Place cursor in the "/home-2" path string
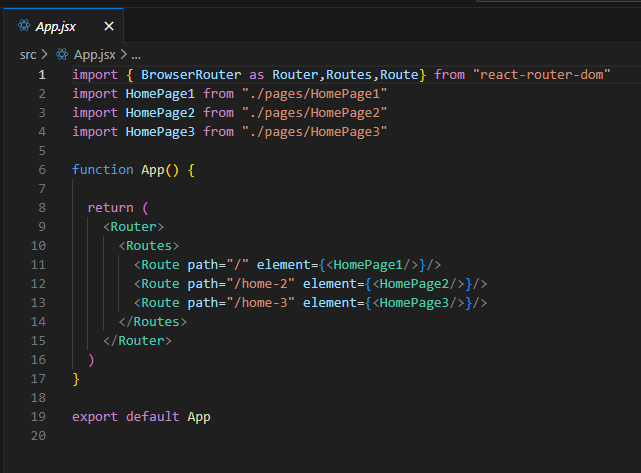This screenshot has height=473, width=641. (259, 283)
